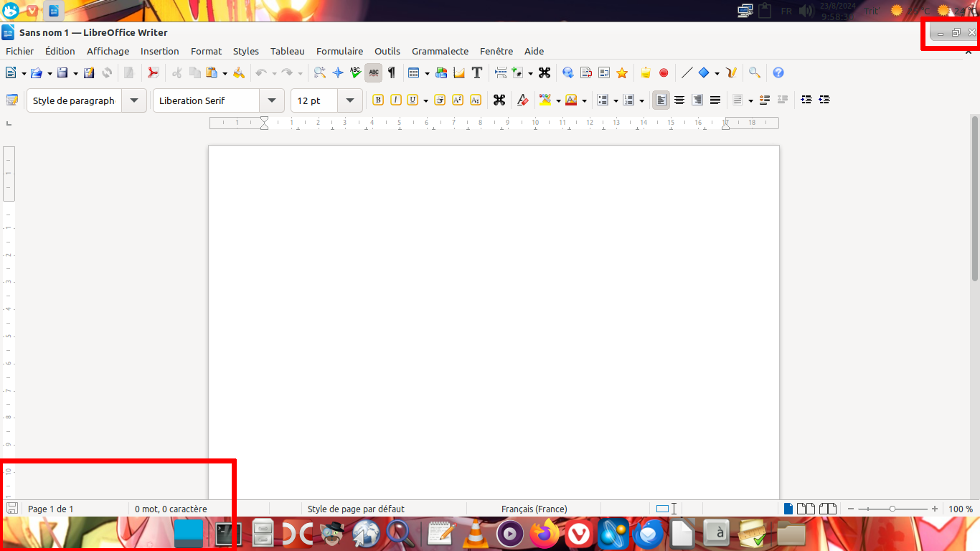
Task: Open the Insertion menu
Action: coord(159,51)
